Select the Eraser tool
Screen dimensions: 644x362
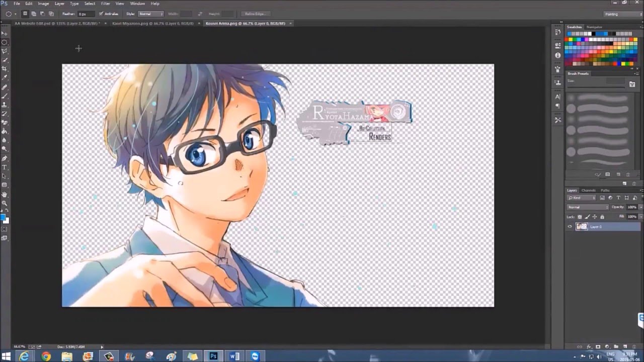click(x=5, y=122)
